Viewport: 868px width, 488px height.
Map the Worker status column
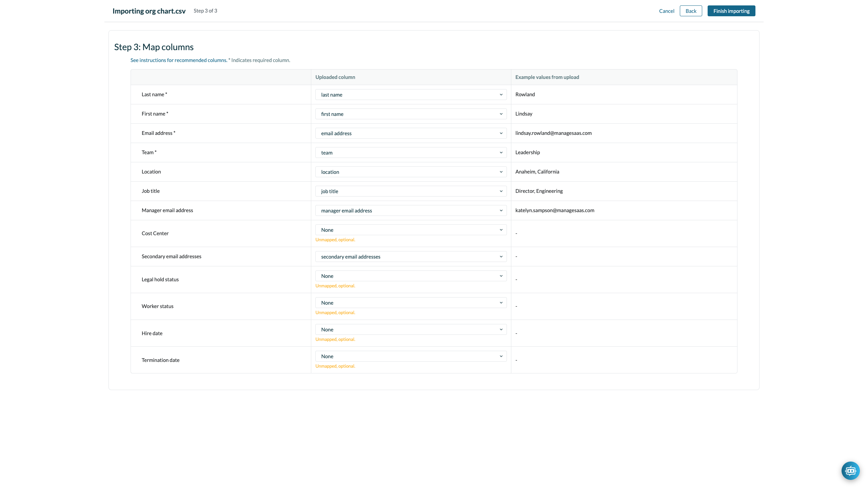(410, 302)
